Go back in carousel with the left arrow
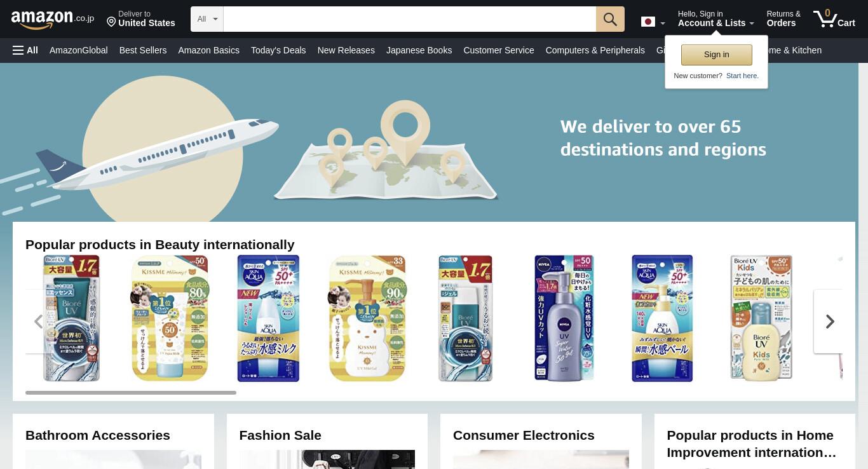The image size is (868, 469). (x=39, y=322)
